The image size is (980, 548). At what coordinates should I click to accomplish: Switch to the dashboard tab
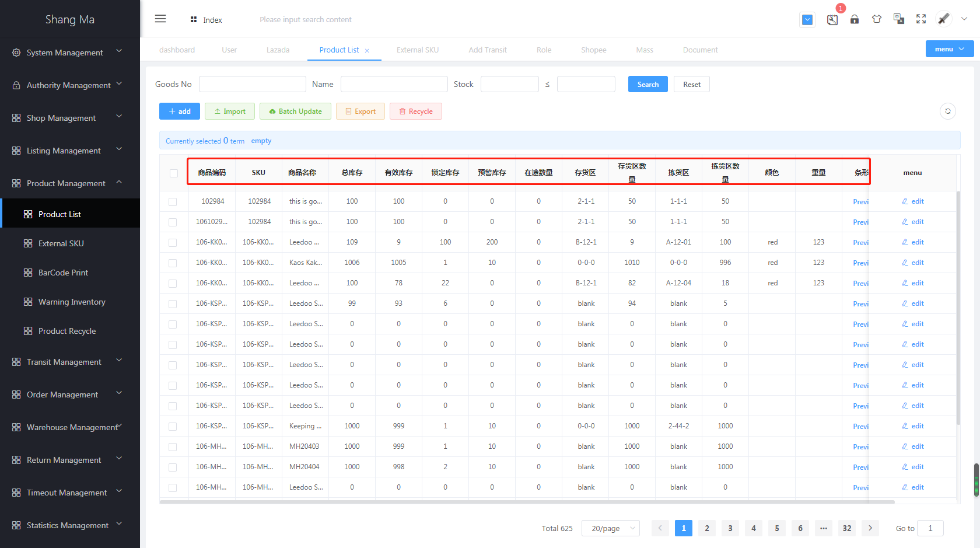177,50
